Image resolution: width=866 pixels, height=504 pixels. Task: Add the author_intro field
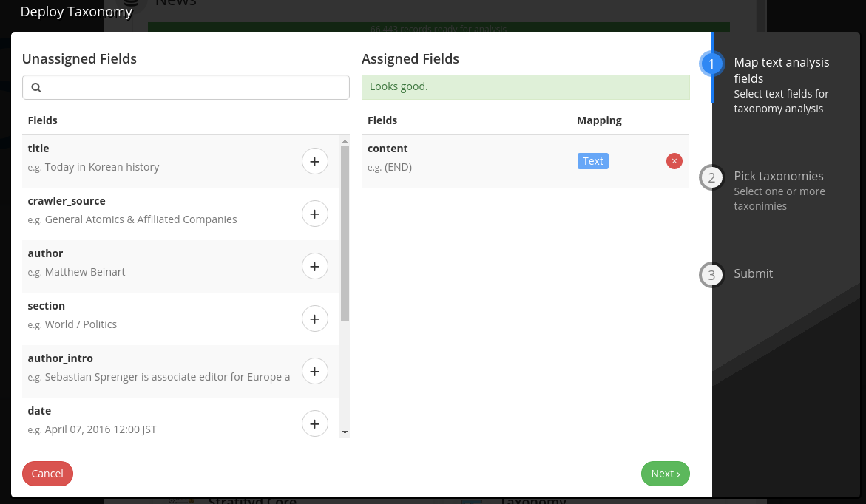pyautogui.click(x=315, y=371)
